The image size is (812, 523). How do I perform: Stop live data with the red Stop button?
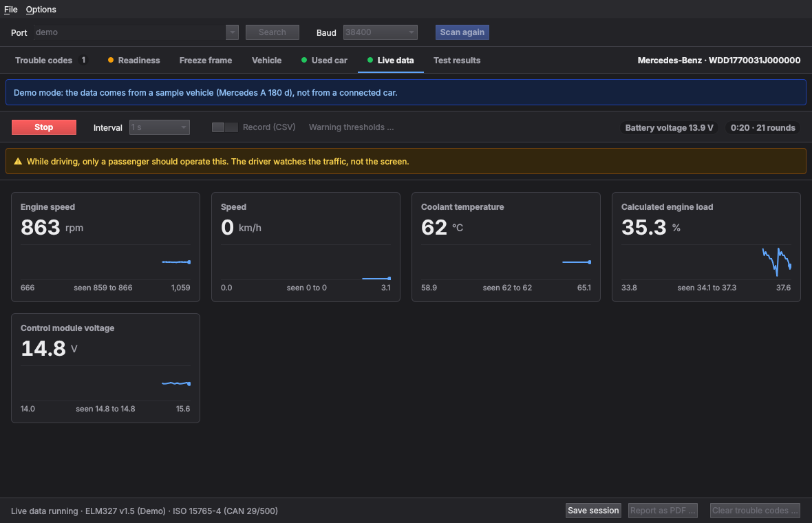44,127
